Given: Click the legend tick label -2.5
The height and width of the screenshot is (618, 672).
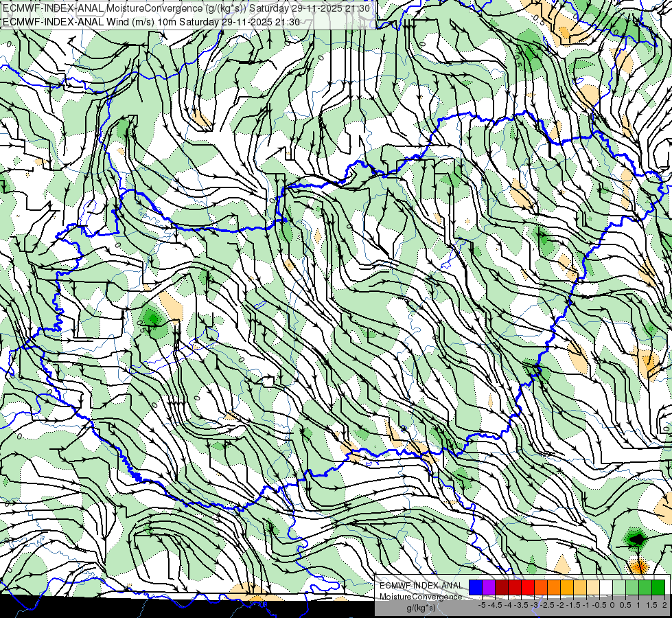Looking at the screenshot, I should (548, 605).
